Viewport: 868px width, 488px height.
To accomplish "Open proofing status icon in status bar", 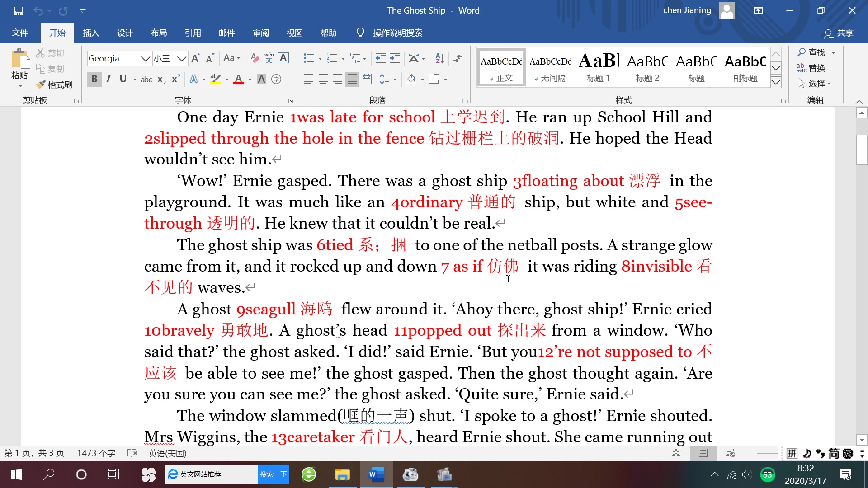I will point(132,453).
